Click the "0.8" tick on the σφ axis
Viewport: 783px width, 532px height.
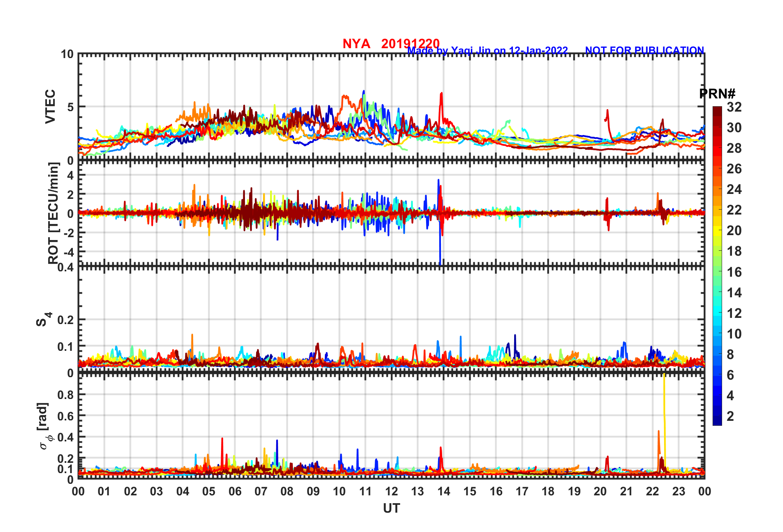point(66,394)
